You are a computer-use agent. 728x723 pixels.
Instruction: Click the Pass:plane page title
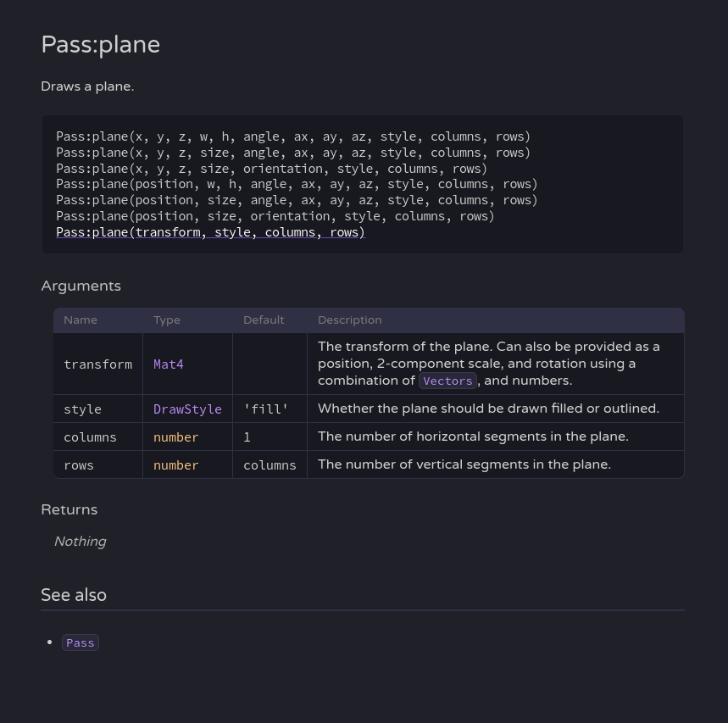(x=100, y=45)
